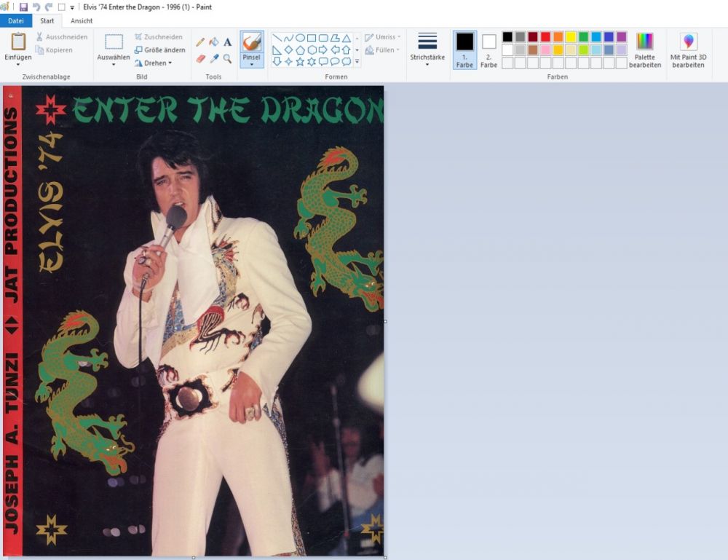
Task: Select the Eraser tool
Action: pyautogui.click(x=200, y=58)
